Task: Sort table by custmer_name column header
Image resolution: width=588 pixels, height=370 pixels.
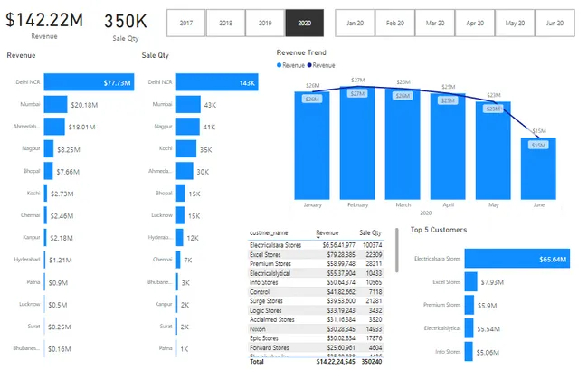Action: coord(269,233)
